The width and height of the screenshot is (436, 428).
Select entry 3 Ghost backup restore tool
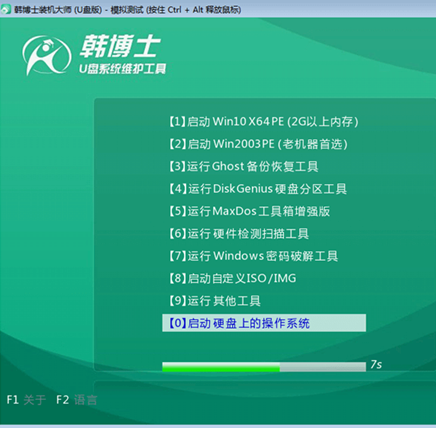click(243, 166)
